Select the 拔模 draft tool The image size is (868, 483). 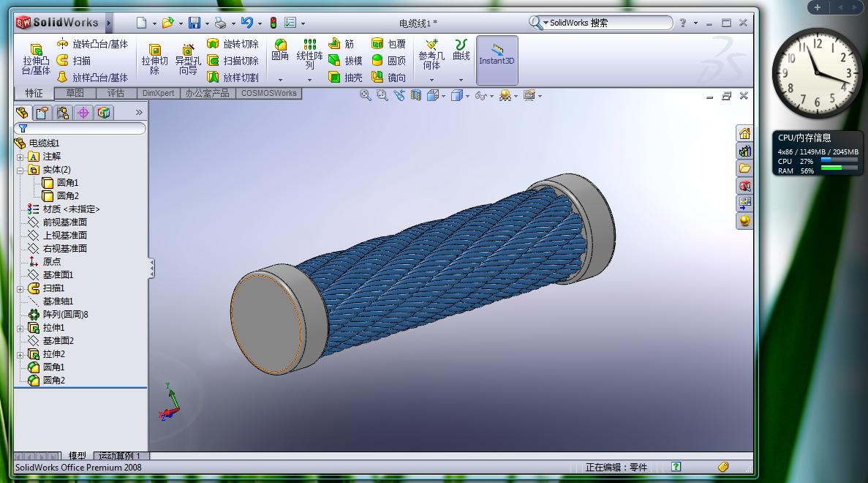[x=345, y=60]
